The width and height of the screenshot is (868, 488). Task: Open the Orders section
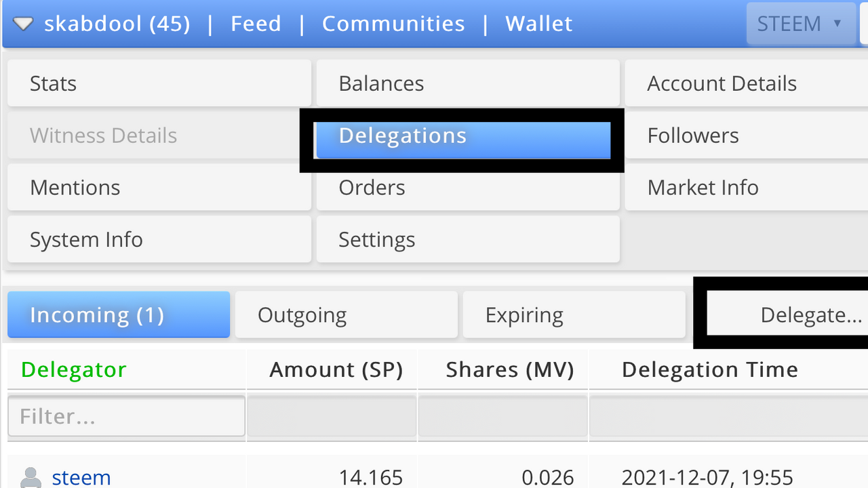(x=468, y=188)
